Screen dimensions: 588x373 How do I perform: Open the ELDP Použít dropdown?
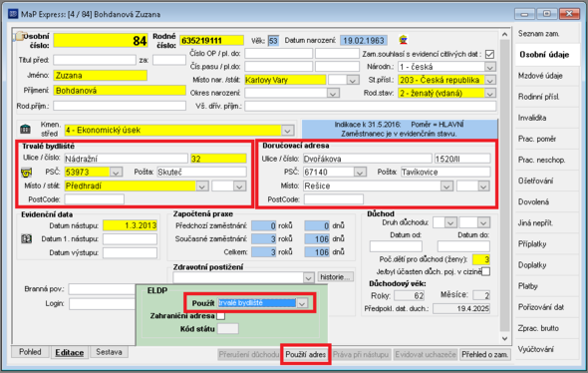302,303
